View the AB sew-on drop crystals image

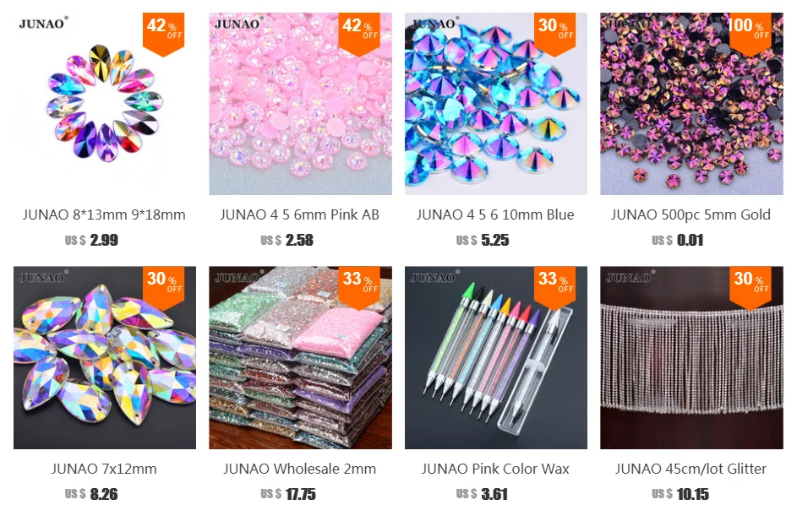[x=105, y=357]
